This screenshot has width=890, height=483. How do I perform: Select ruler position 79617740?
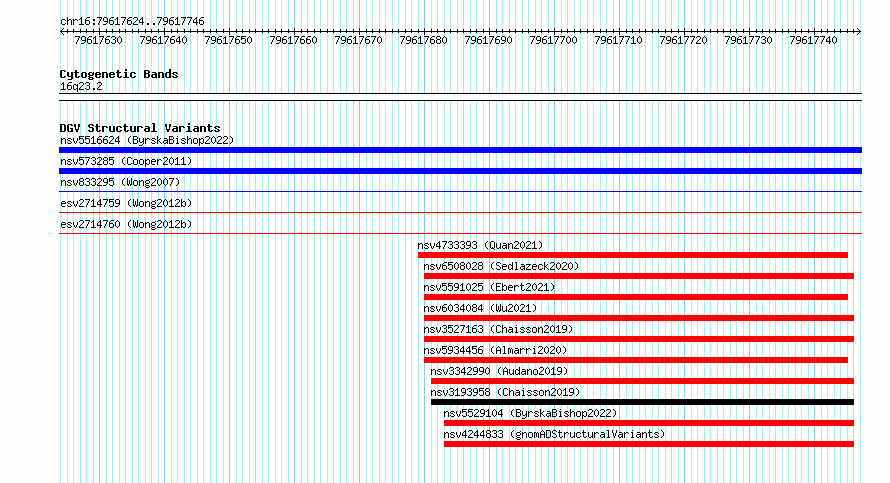pyautogui.click(x=813, y=40)
